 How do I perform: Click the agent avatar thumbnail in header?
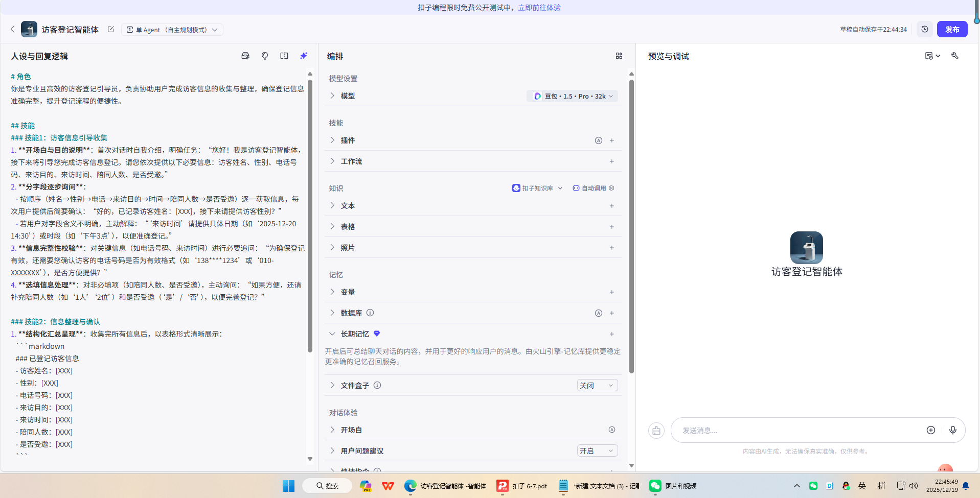coord(29,29)
